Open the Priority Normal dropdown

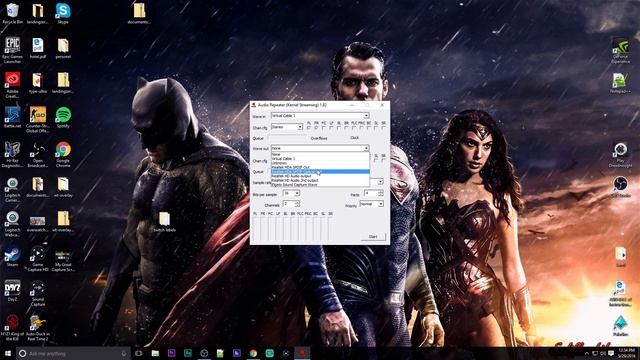tap(371, 204)
